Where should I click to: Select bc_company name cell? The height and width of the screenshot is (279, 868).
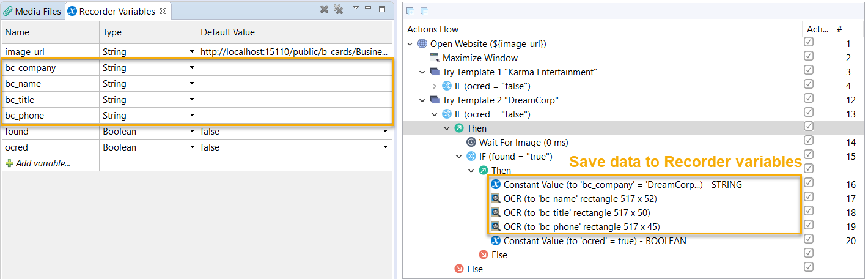[51, 68]
